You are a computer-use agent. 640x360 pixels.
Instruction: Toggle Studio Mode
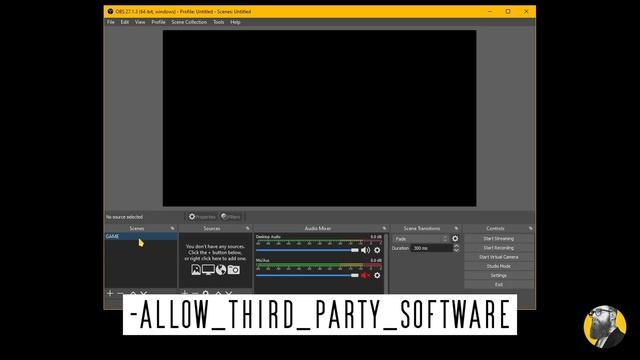[x=499, y=266]
